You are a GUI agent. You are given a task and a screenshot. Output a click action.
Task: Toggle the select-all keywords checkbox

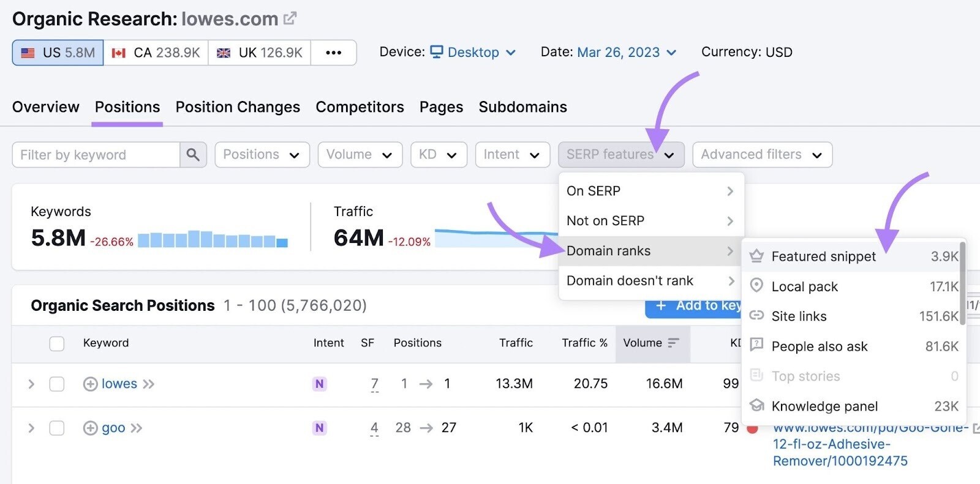point(57,343)
